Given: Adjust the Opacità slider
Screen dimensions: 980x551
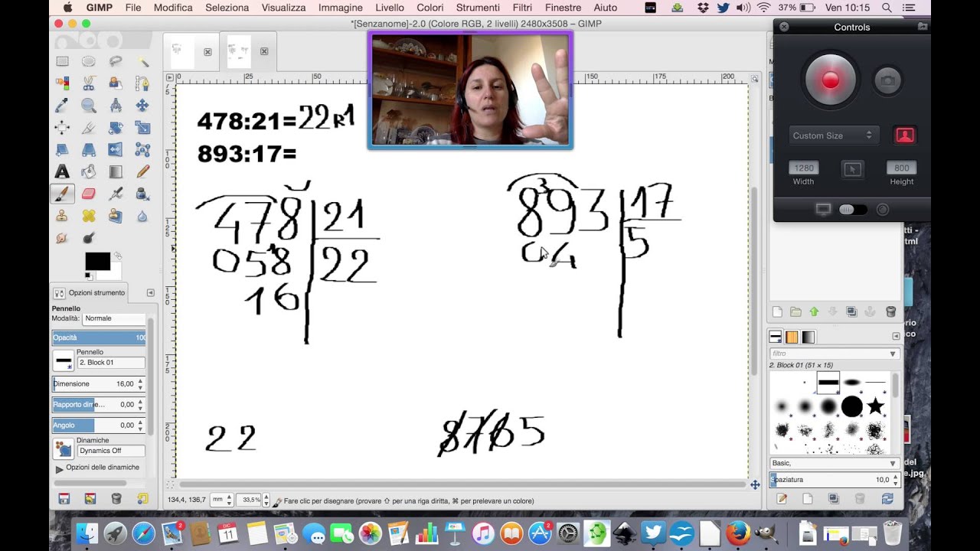Looking at the screenshot, I should [x=99, y=337].
